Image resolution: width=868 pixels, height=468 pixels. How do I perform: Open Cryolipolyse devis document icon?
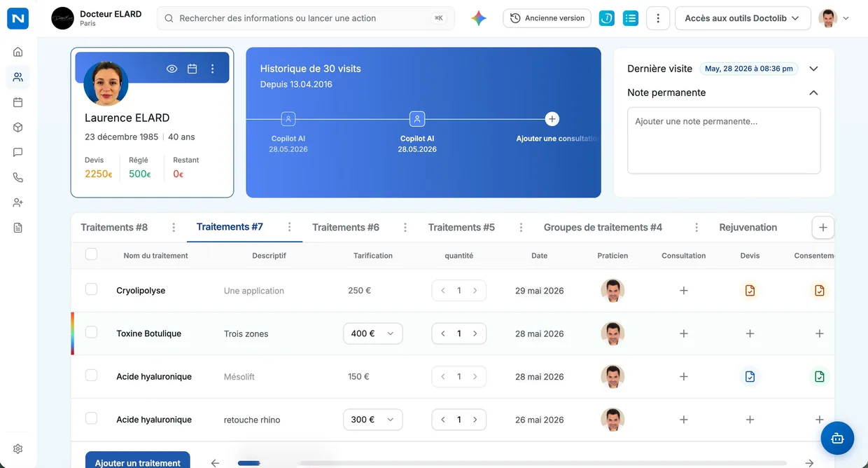point(750,291)
